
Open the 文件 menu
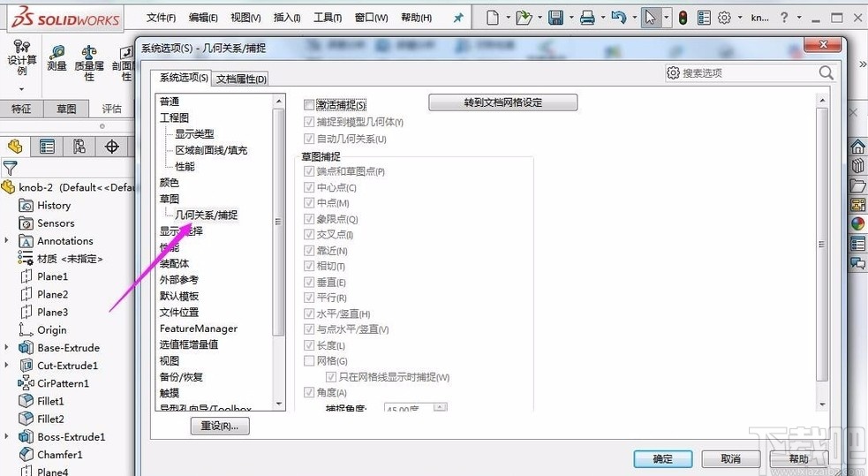click(161, 18)
